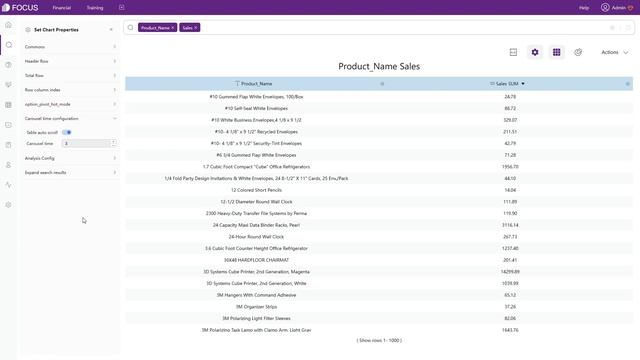This screenshot has height=360, width=640.
Task: Select 3M Hangers With Command Adhesive row
Action: 379,295
